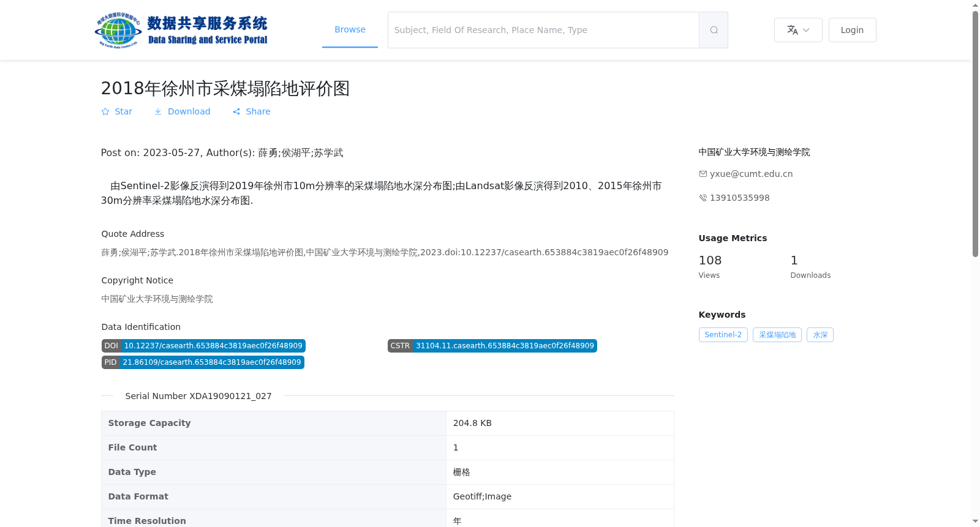Click the DOI identifier badge
The height and width of the screenshot is (527, 980).
click(203, 346)
